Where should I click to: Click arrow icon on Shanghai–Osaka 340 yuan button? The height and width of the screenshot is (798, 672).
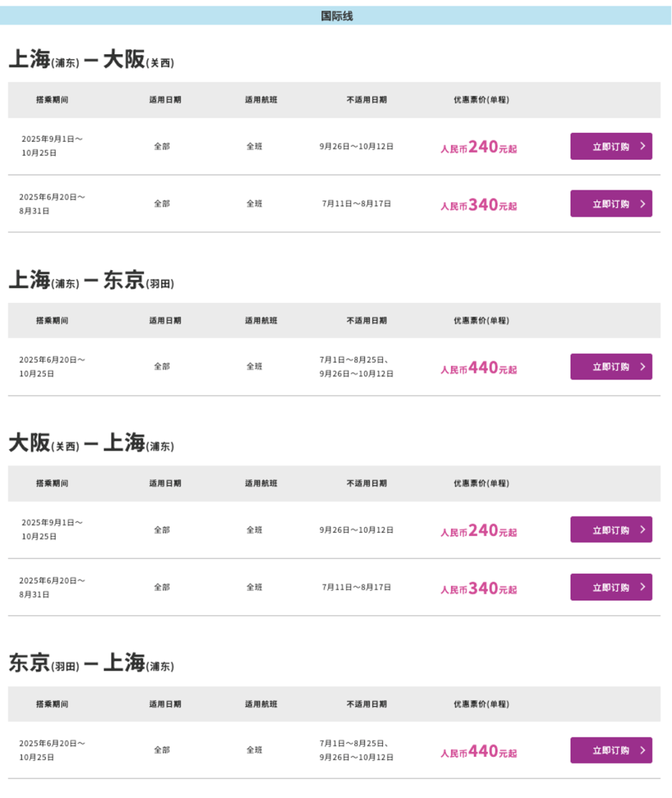(643, 204)
